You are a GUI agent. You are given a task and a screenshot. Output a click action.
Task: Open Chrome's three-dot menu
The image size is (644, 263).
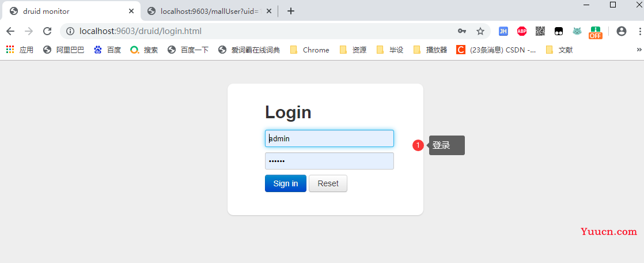[x=640, y=31]
